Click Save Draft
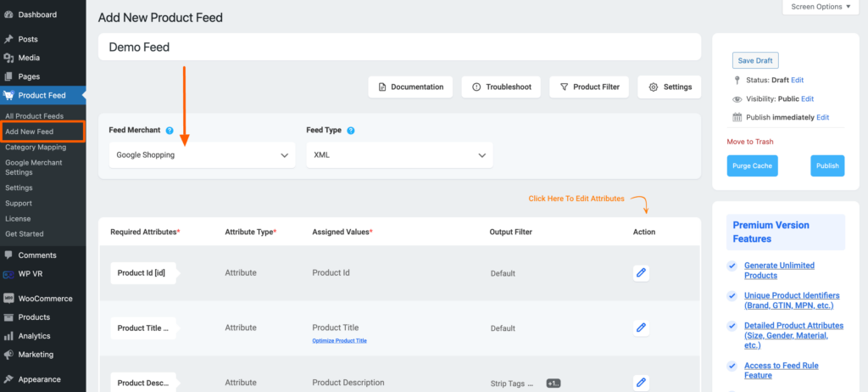868x392 pixels. [755, 60]
